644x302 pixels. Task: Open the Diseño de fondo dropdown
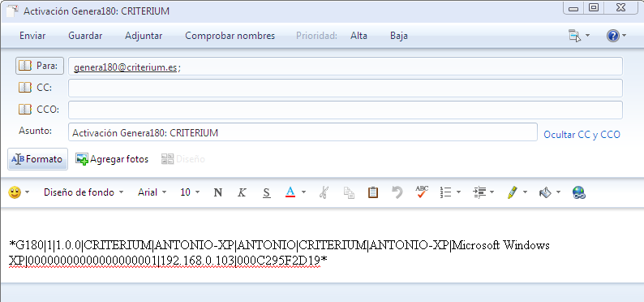84,192
